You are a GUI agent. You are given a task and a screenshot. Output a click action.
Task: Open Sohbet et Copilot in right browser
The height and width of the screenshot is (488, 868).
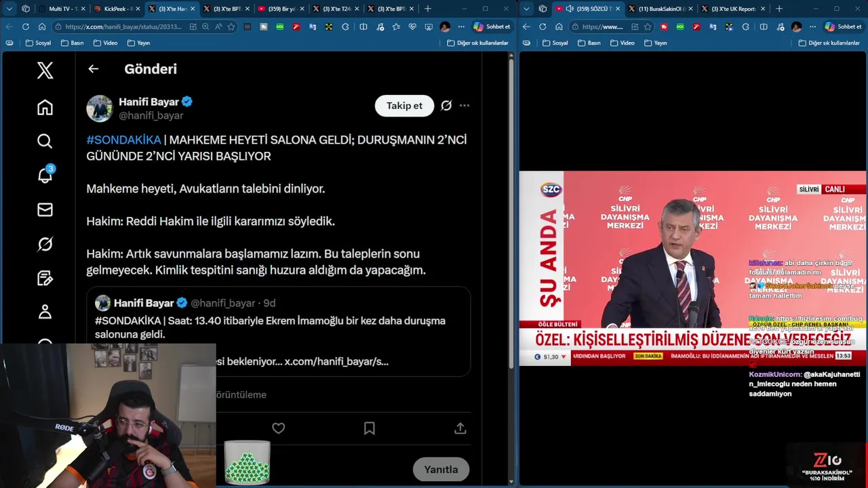(x=843, y=26)
